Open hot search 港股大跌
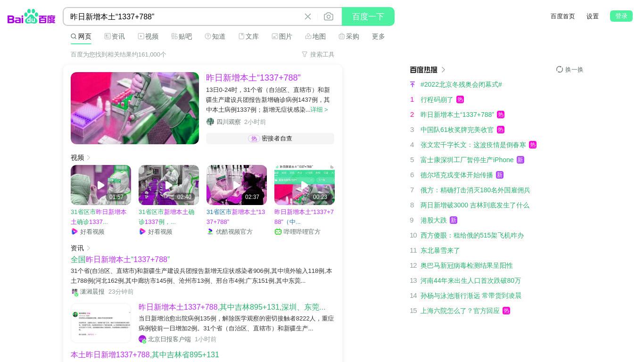Screen dimensions: 644x362 pyautogui.click(x=434, y=220)
